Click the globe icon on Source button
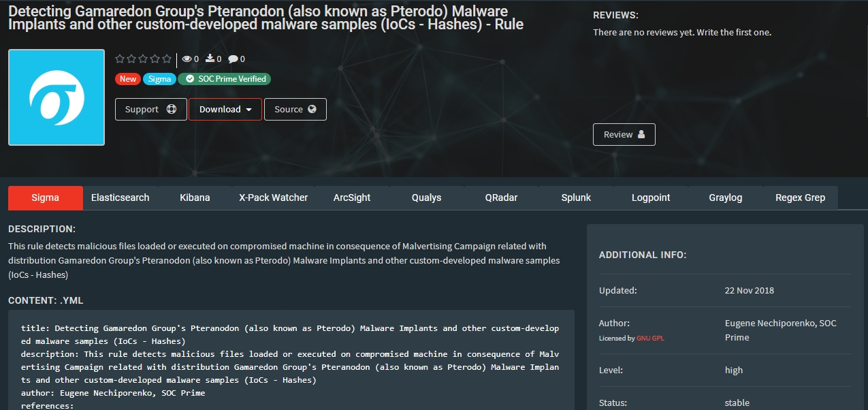This screenshot has height=410, width=868. (312, 110)
